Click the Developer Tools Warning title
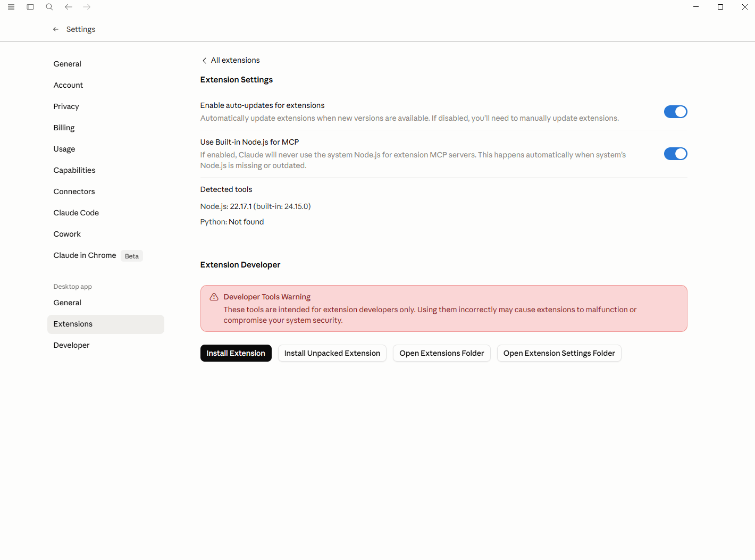Image resolution: width=755 pixels, height=560 pixels. [267, 297]
